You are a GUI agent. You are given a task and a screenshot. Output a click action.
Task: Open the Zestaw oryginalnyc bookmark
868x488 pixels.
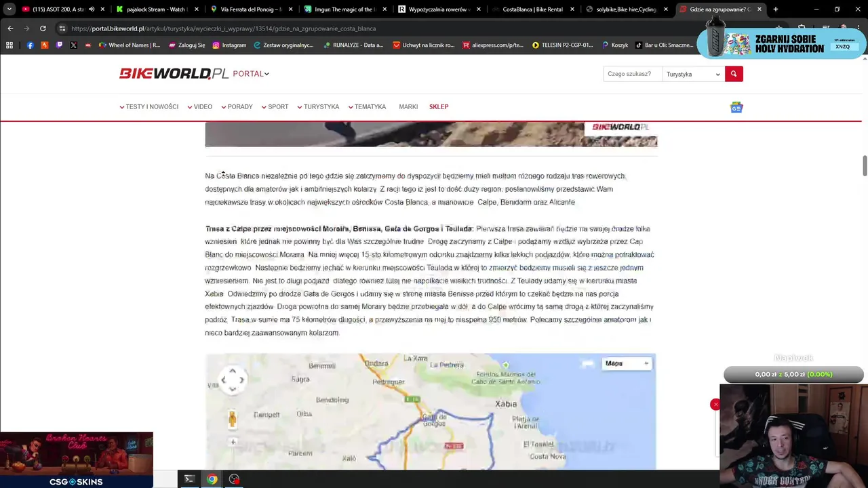point(284,45)
